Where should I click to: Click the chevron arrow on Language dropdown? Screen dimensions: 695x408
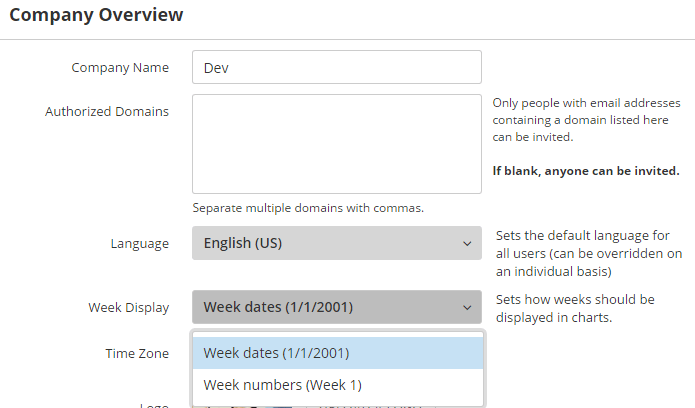[467, 243]
